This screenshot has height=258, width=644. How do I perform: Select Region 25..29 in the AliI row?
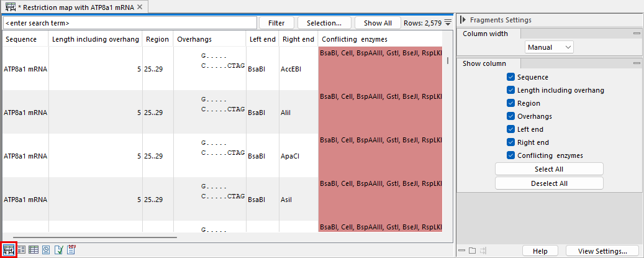pyautogui.click(x=158, y=112)
